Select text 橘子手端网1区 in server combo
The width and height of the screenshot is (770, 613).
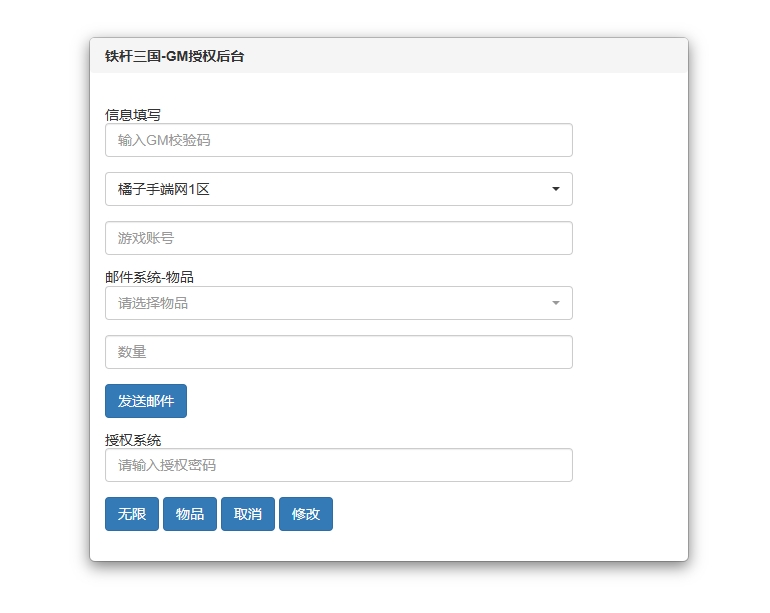pos(164,189)
